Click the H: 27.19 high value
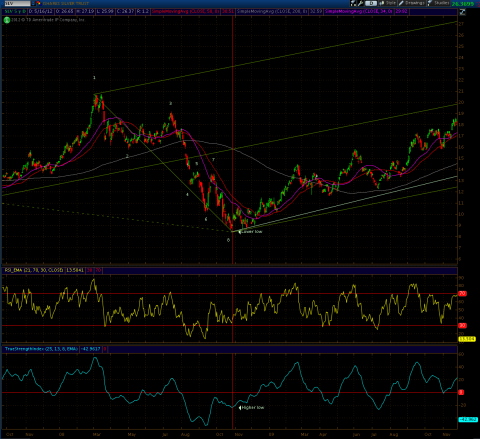The height and width of the screenshot is (439, 480). pos(85,11)
